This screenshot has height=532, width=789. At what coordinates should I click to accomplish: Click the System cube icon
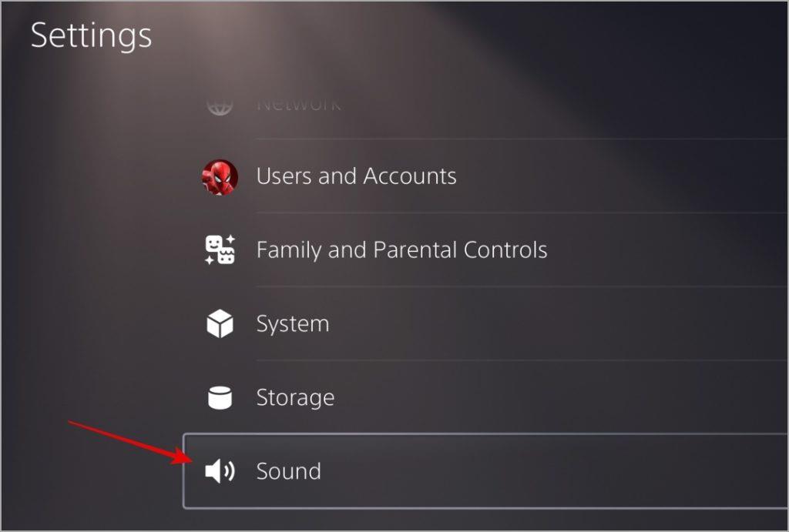click(220, 323)
